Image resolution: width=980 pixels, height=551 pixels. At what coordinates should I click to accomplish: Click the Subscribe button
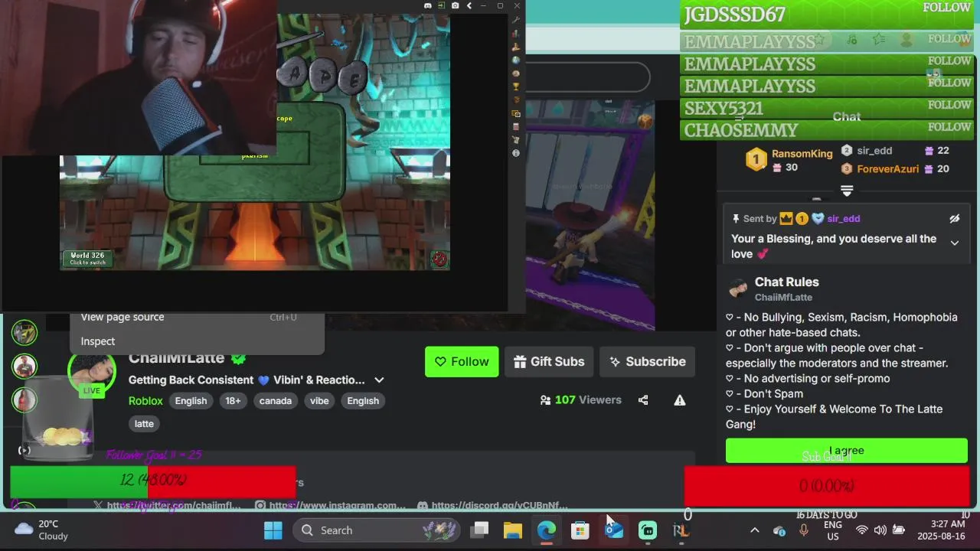tap(647, 362)
